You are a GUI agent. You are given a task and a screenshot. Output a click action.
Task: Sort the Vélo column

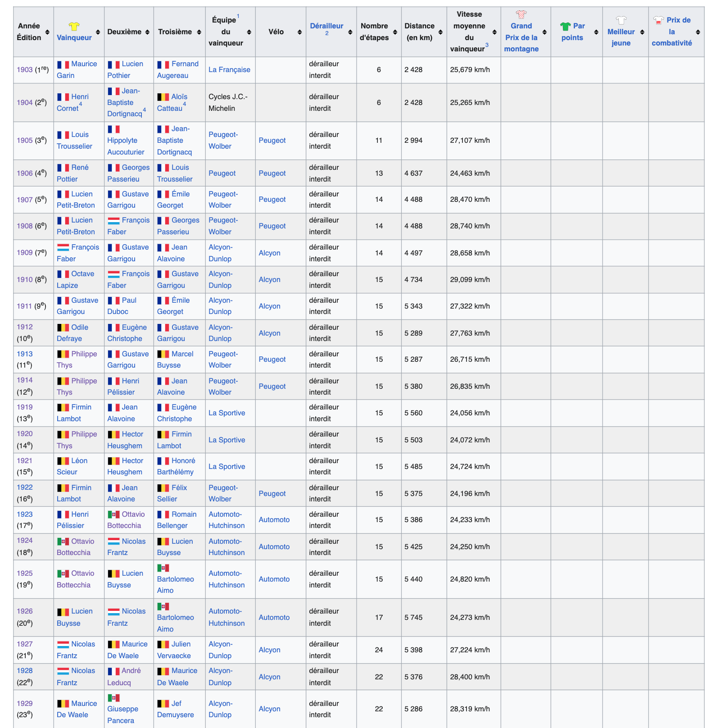299,32
